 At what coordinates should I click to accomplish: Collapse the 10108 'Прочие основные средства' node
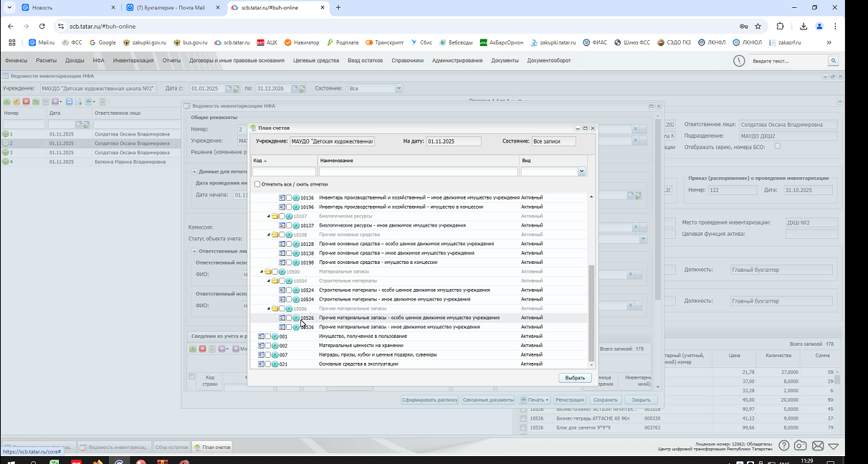pyautogui.click(x=269, y=235)
